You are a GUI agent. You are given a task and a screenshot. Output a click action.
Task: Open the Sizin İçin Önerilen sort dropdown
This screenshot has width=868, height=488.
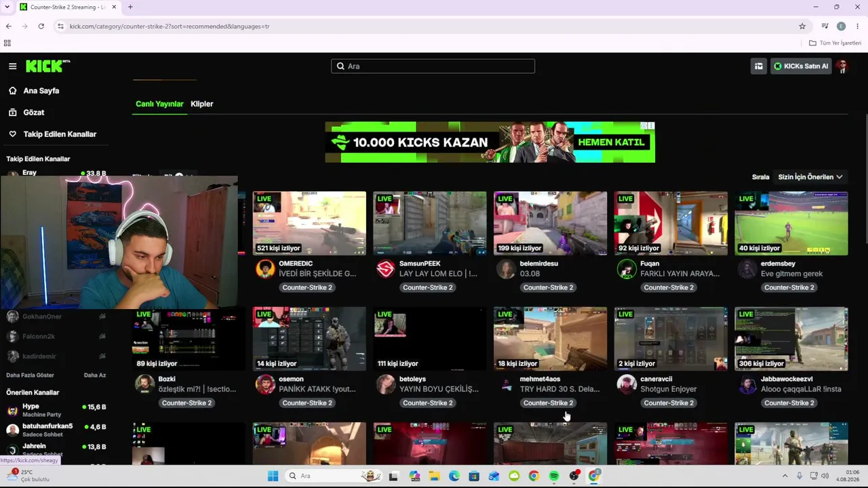tap(810, 177)
